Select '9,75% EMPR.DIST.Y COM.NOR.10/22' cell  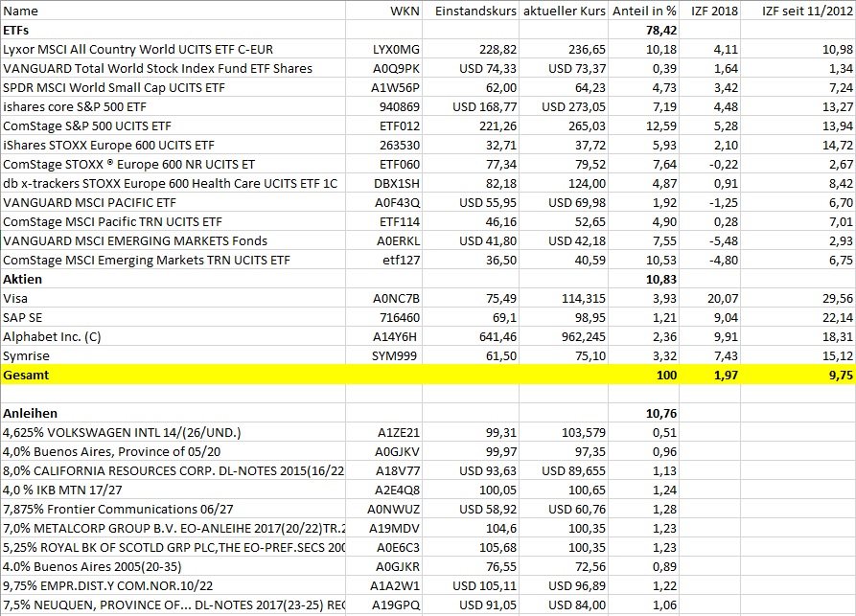coord(173,585)
